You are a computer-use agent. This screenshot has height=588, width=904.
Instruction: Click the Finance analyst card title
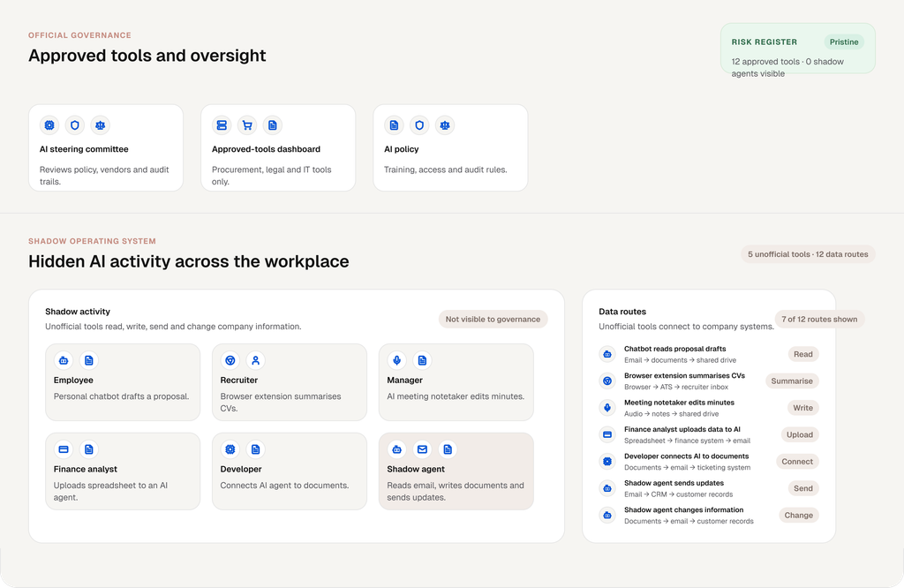click(86, 469)
